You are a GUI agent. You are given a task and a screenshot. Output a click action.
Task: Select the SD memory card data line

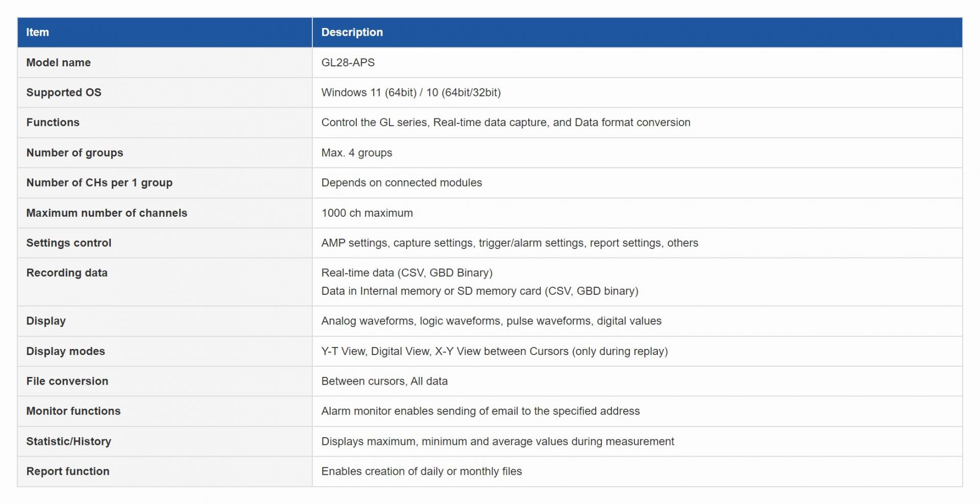click(479, 291)
